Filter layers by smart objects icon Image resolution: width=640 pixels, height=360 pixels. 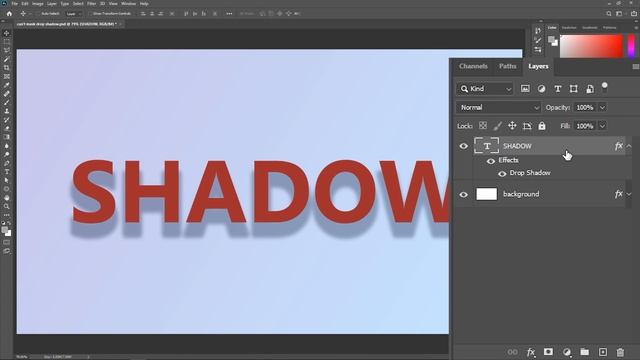[590, 89]
